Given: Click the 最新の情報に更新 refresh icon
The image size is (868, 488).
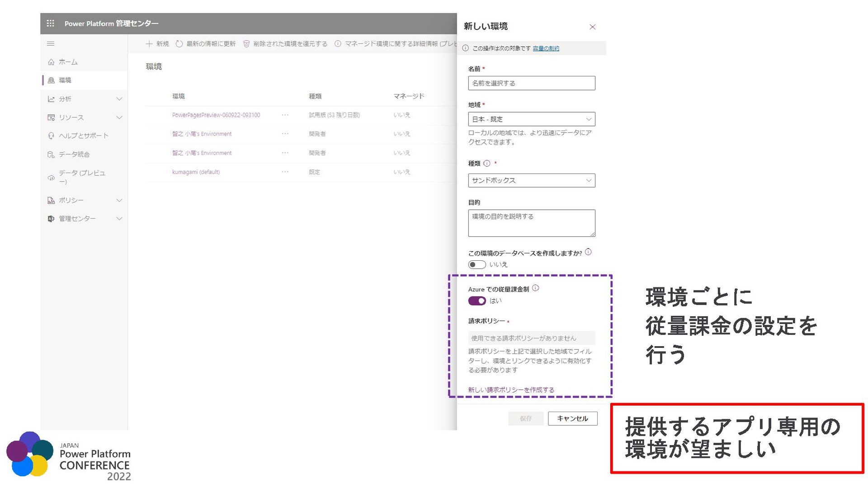Looking at the screenshot, I should click(x=179, y=44).
